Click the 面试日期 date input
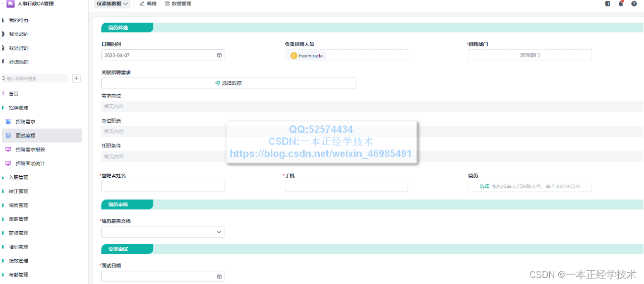644x284 pixels. click(163, 276)
